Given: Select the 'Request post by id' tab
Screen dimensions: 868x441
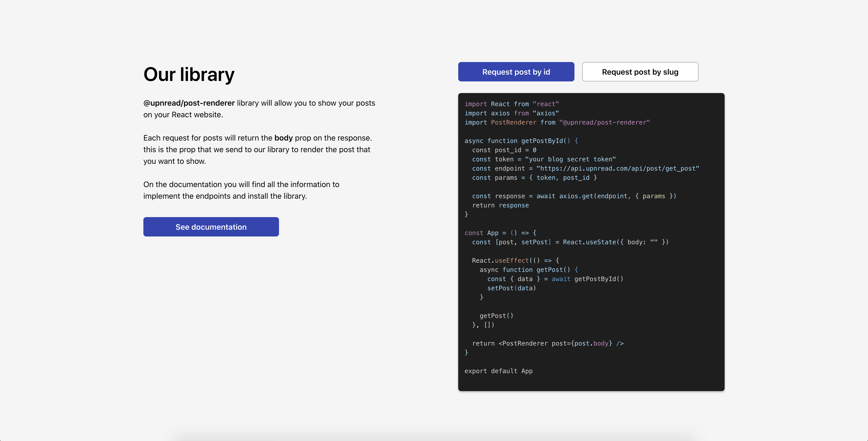Looking at the screenshot, I should 516,72.
